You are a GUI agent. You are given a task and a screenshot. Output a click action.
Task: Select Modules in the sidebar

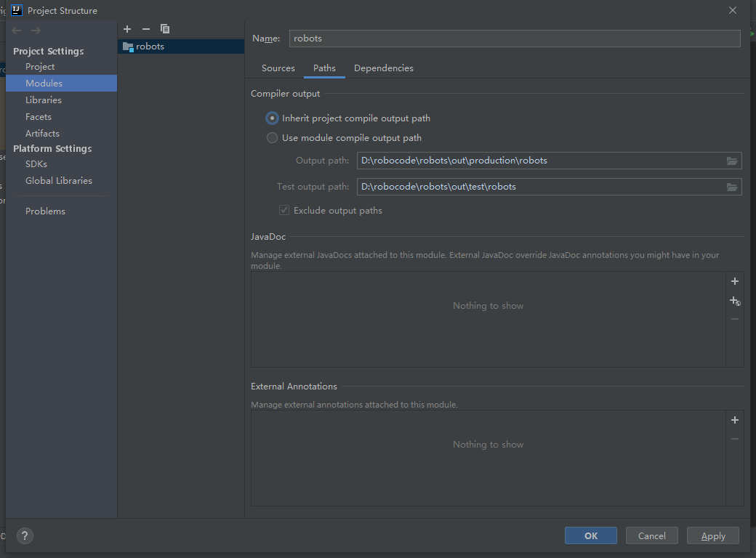tap(61, 84)
